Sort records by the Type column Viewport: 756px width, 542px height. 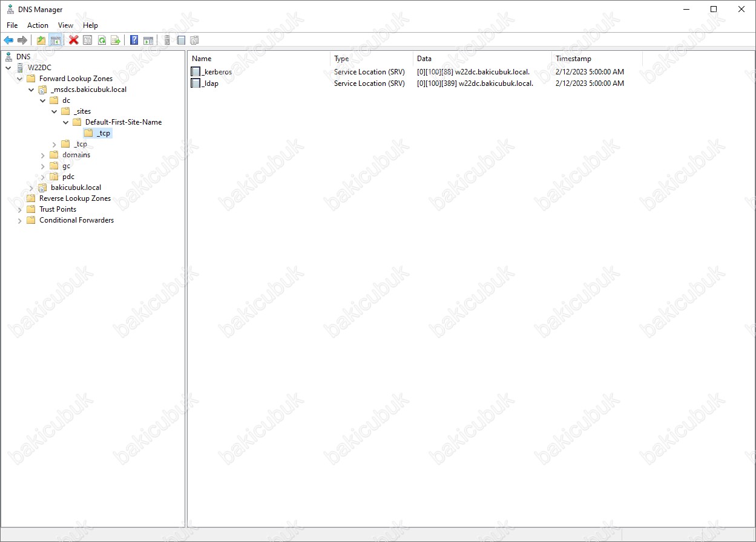point(372,59)
